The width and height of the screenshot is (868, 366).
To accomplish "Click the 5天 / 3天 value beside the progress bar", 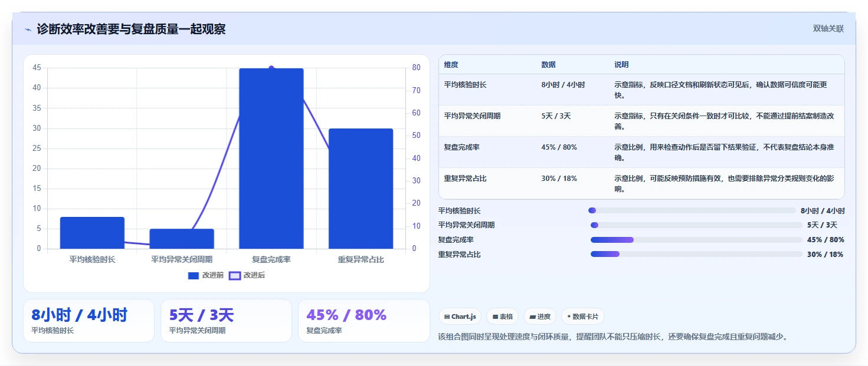I will (822, 225).
